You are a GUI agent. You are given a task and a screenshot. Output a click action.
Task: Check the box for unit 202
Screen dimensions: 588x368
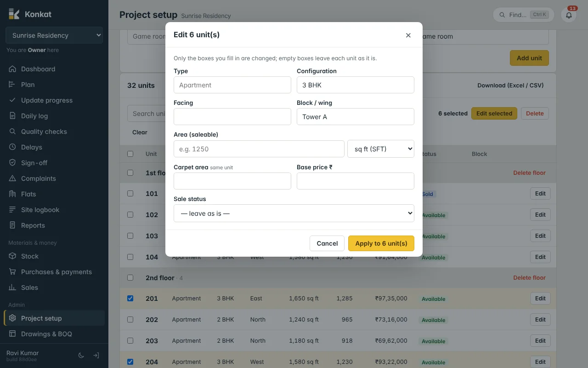(130, 320)
